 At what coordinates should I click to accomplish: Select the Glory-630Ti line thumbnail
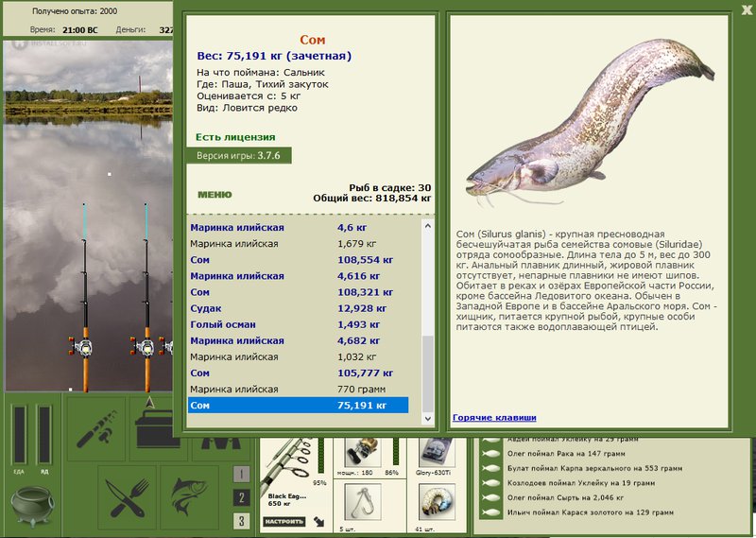(x=437, y=452)
